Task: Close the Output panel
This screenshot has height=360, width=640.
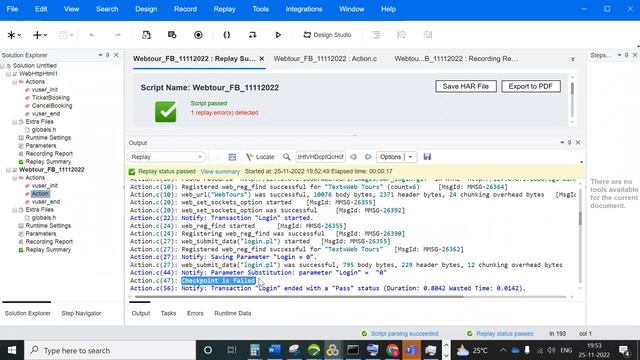Action: pyautogui.click(x=578, y=142)
